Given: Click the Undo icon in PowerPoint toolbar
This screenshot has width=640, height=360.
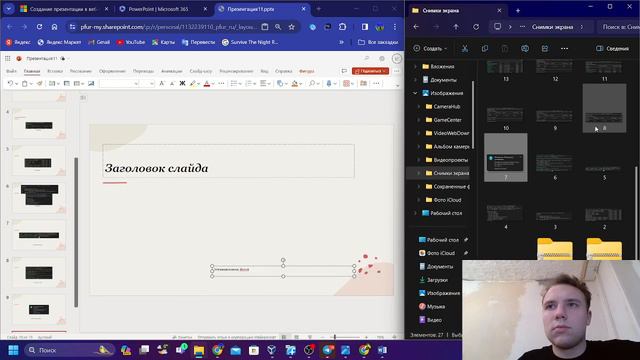Looking at the screenshot, I should tap(10, 83).
